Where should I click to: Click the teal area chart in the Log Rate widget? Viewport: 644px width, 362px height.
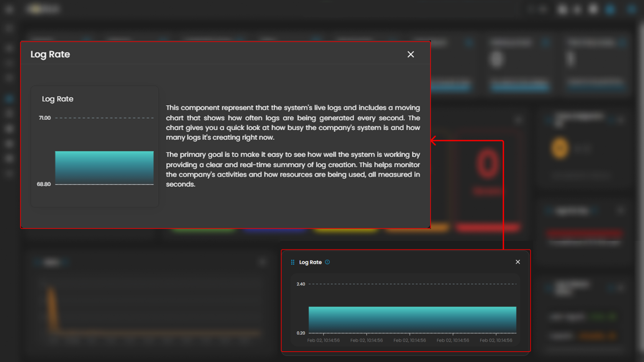tap(412, 319)
